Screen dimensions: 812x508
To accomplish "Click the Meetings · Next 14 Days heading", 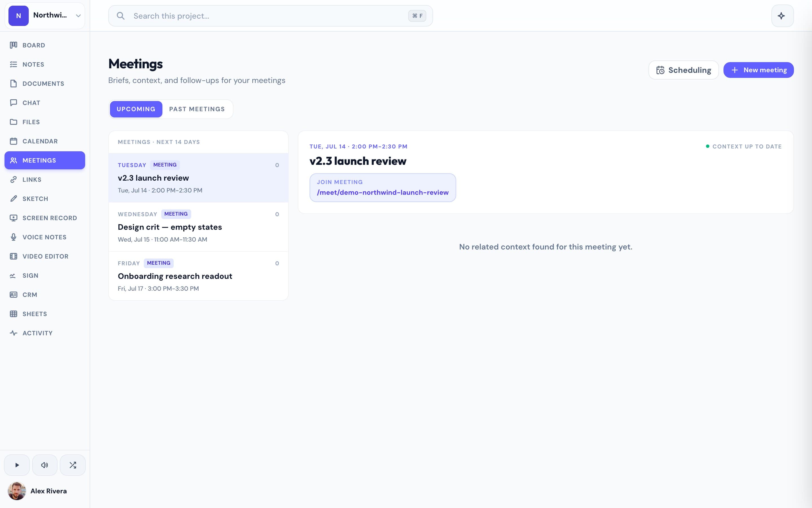I will pos(159,142).
